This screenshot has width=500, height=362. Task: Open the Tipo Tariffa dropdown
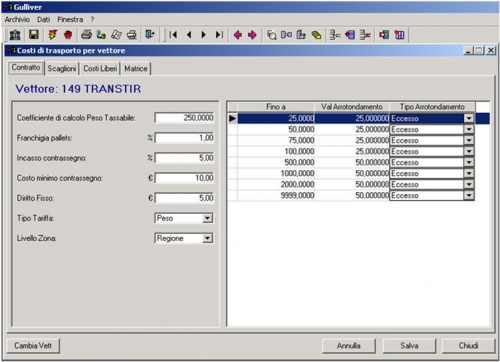point(207,218)
